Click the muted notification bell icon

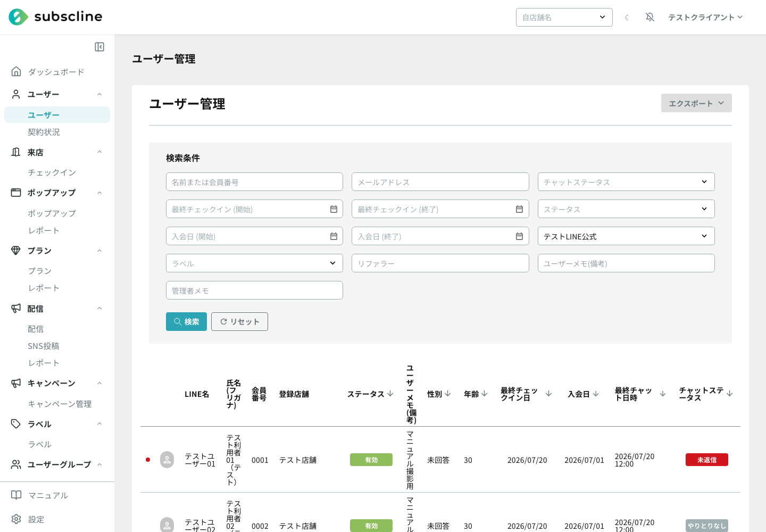coord(650,17)
